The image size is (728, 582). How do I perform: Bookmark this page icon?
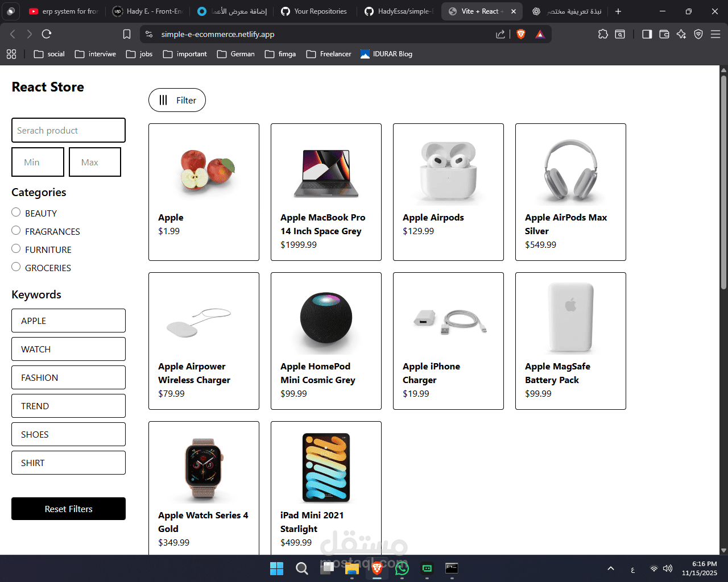tap(127, 34)
